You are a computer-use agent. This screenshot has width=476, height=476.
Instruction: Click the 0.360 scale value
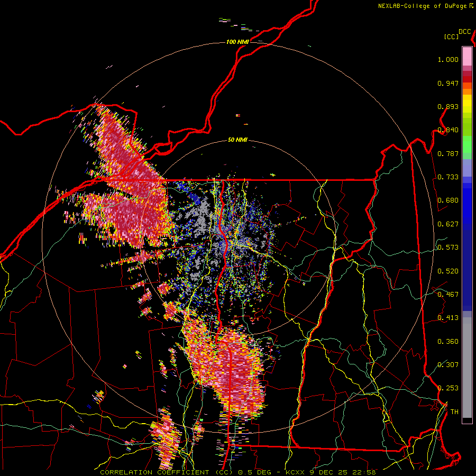[x=448, y=342]
